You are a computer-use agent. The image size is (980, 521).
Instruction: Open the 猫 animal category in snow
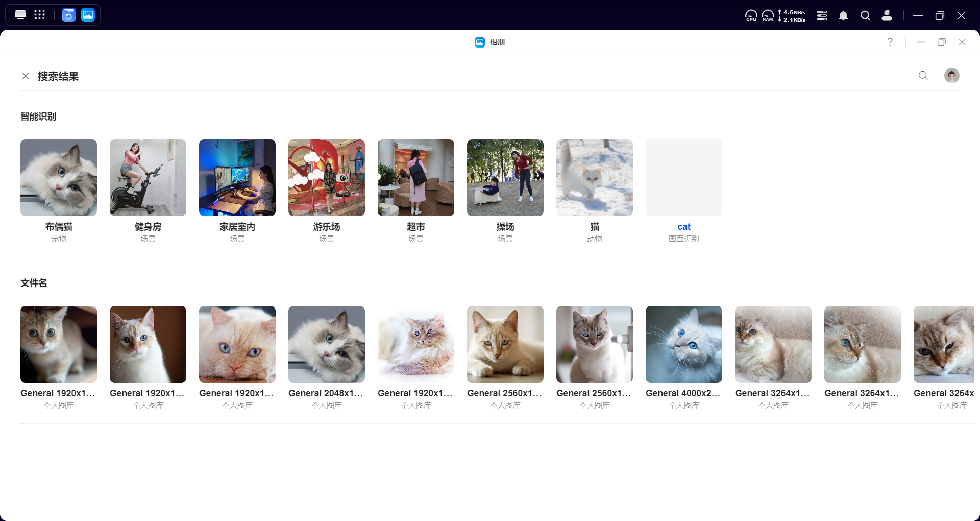[595, 178]
